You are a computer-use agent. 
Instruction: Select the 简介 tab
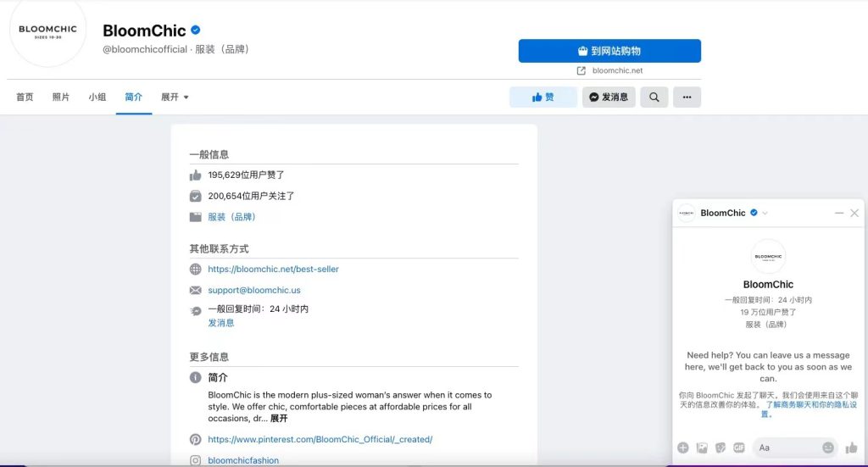click(x=133, y=97)
